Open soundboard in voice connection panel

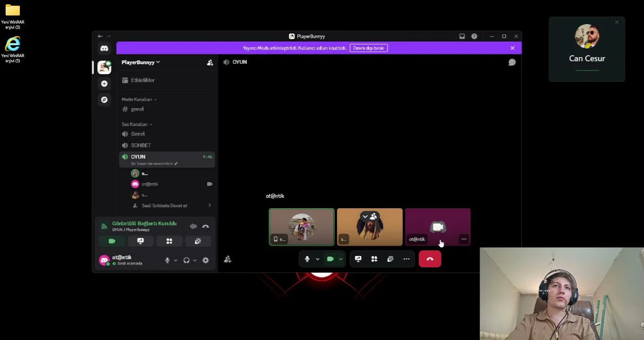(198, 241)
